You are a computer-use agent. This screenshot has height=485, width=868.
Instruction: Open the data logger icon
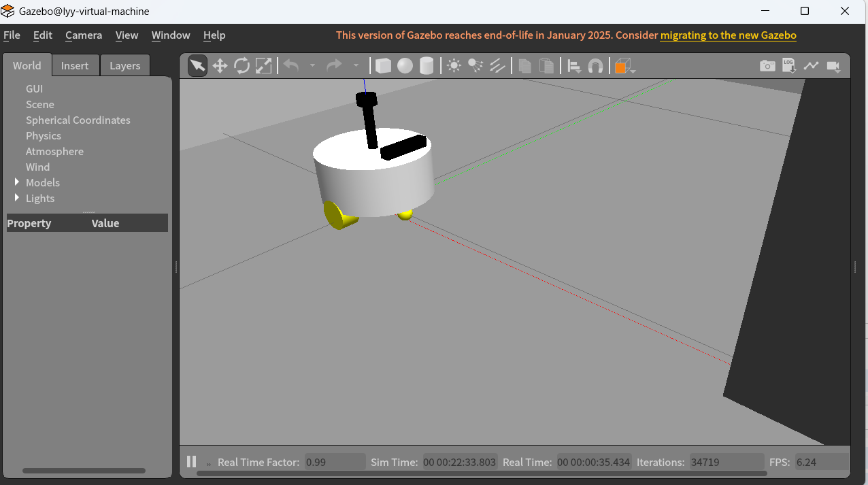click(x=789, y=65)
